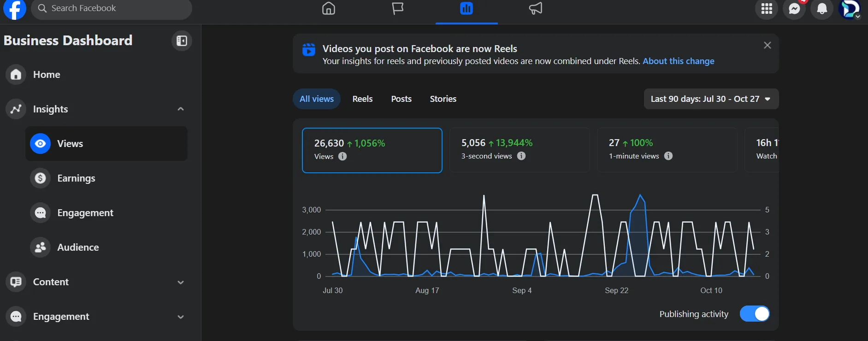Toggle the Publishing activity switch

[755, 314]
